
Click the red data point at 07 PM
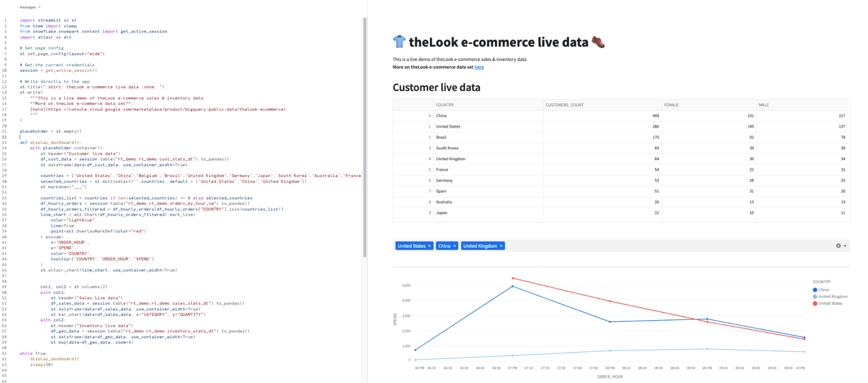point(512,278)
